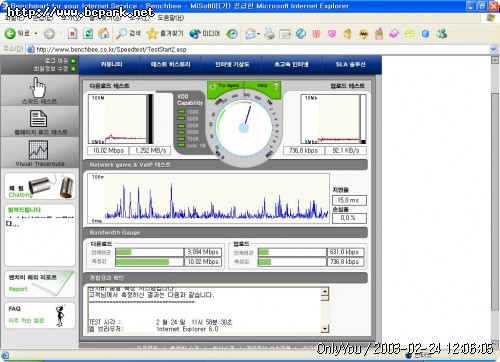500x362 pixels.
Task: Click the 92.1 KB/s upload value
Action: click(346, 151)
